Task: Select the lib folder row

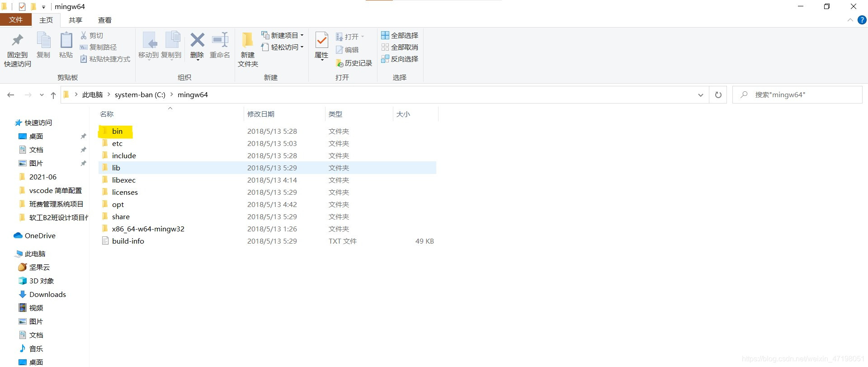Action: [x=267, y=168]
